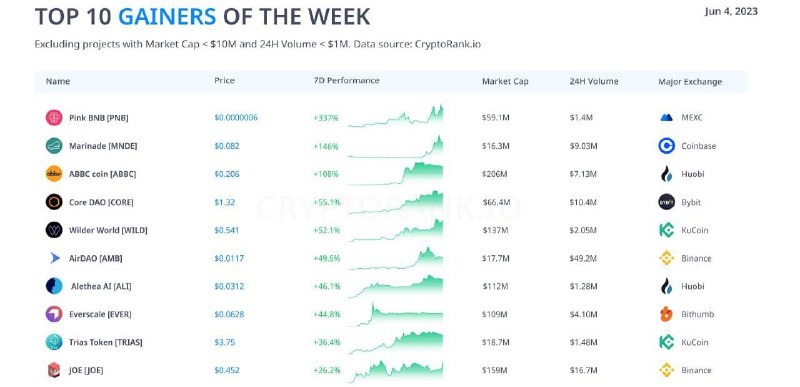The height and width of the screenshot is (387, 800).
Task: Click the Pink BNB 7D sparkline chart
Action: pos(395,116)
